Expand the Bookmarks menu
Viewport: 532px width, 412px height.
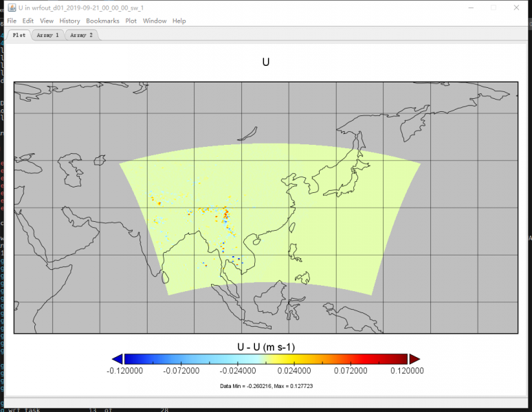[x=102, y=21]
